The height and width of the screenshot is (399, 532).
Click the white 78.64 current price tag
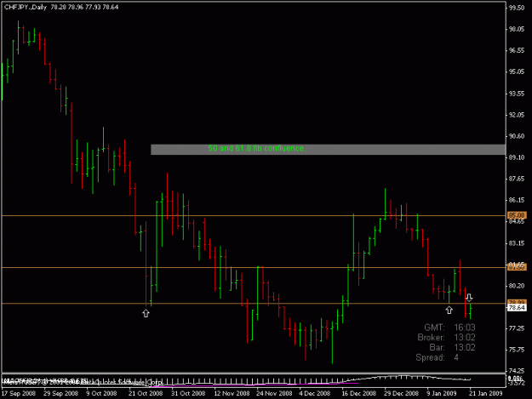(517, 308)
